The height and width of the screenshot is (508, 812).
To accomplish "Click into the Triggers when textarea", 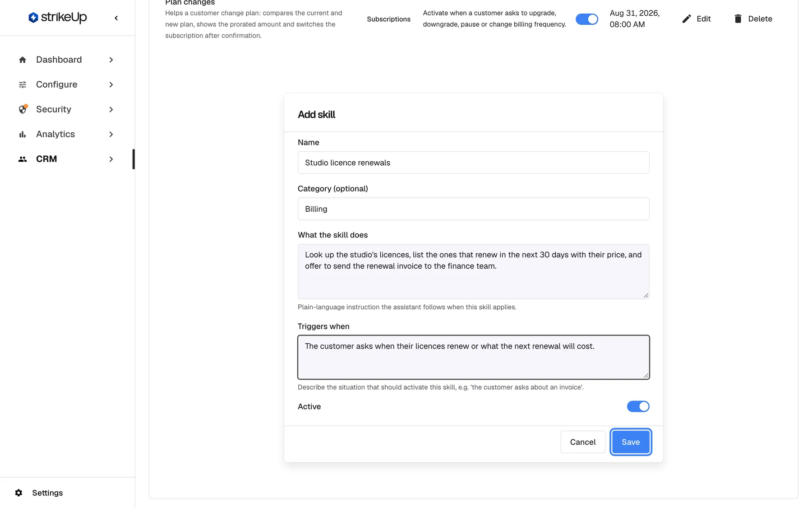I will (474, 357).
